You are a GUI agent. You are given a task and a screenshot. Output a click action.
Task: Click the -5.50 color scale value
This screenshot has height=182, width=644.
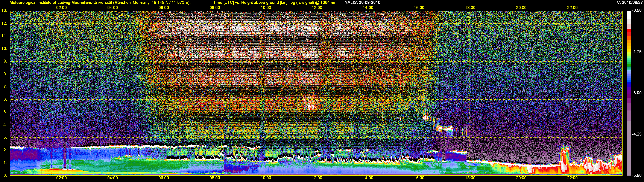(x=637, y=175)
